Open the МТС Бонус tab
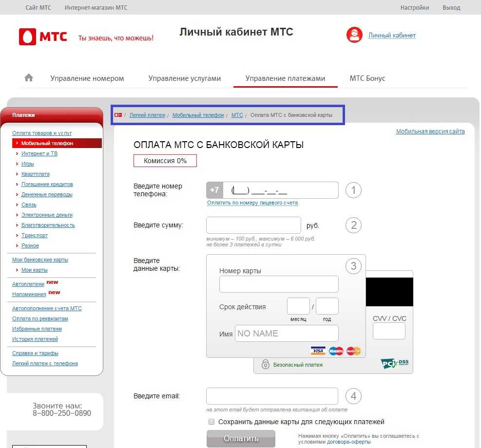Screen dimensions: 481x448 [x=367, y=78]
